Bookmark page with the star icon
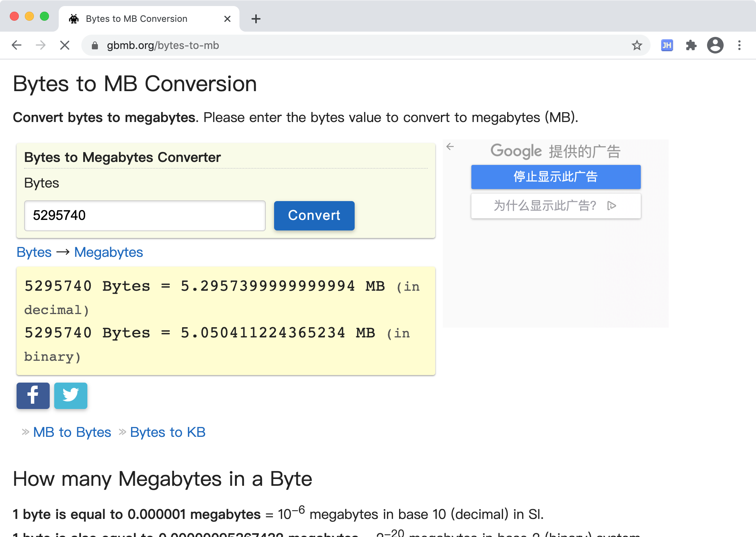This screenshot has height=537, width=756. click(637, 46)
